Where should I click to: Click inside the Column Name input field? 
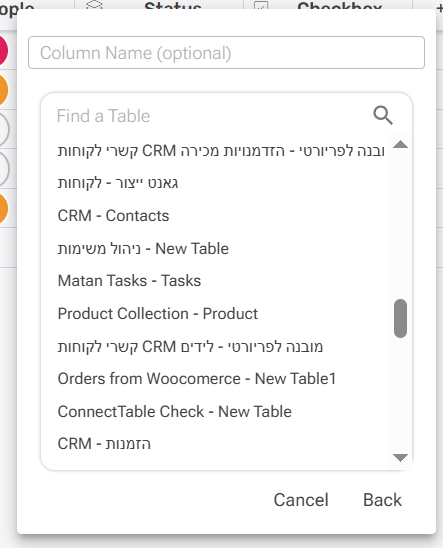click(226, 53)
